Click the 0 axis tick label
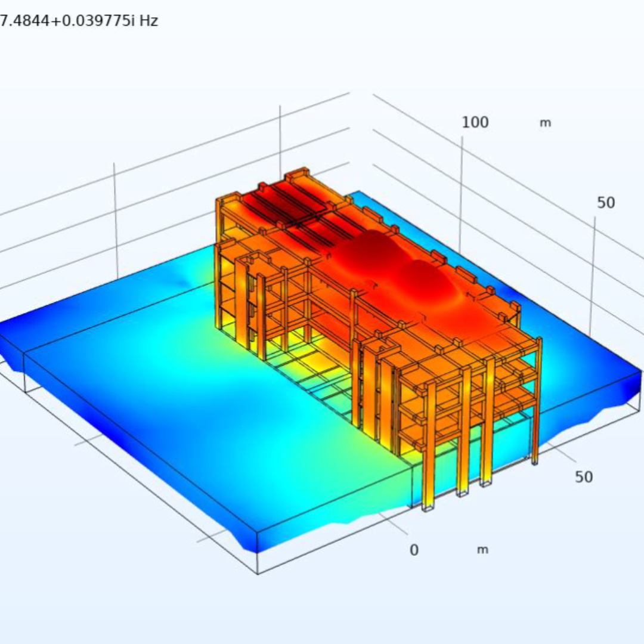Image resolution: width=644 pixels, height=644 pixels. coord(414,550)
